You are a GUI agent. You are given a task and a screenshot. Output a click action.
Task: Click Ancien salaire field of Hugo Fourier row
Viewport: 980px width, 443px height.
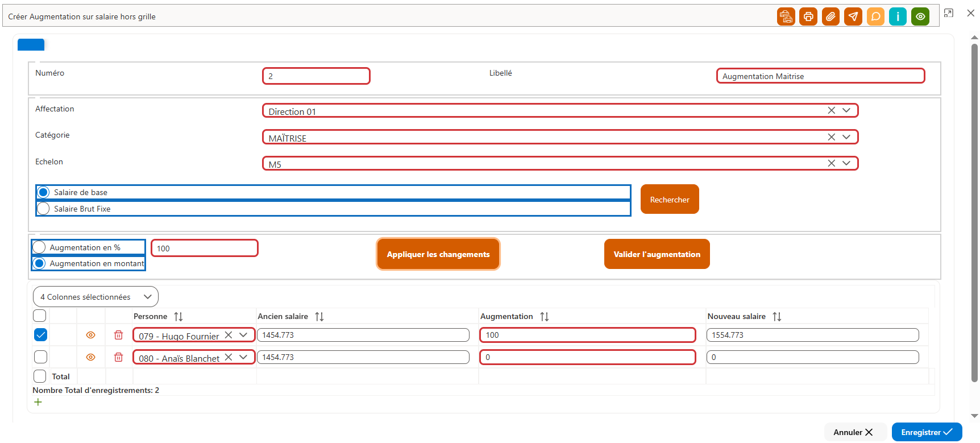click(363, 335)
